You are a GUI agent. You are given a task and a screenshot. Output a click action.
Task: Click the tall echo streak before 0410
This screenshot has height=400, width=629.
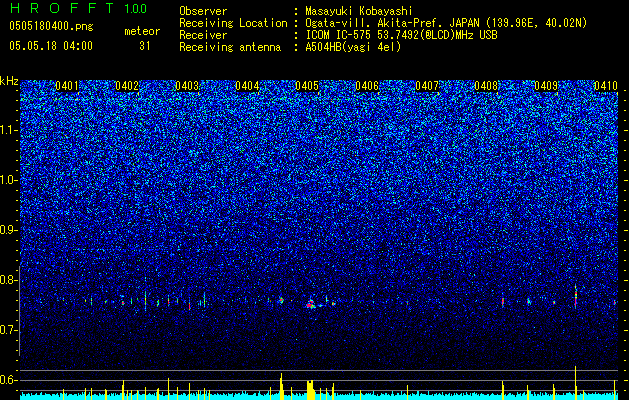pyautogui.click(x=576, y=297)
